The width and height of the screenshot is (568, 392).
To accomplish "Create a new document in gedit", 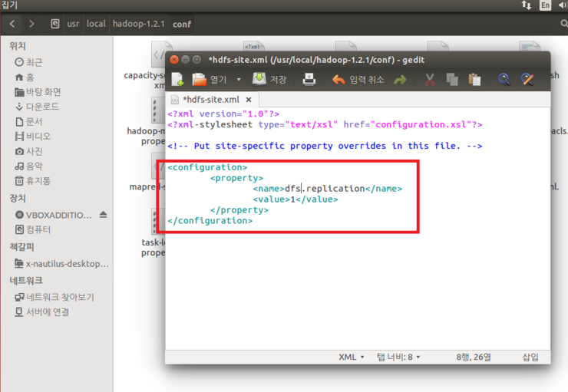I will tap(177, 79).
